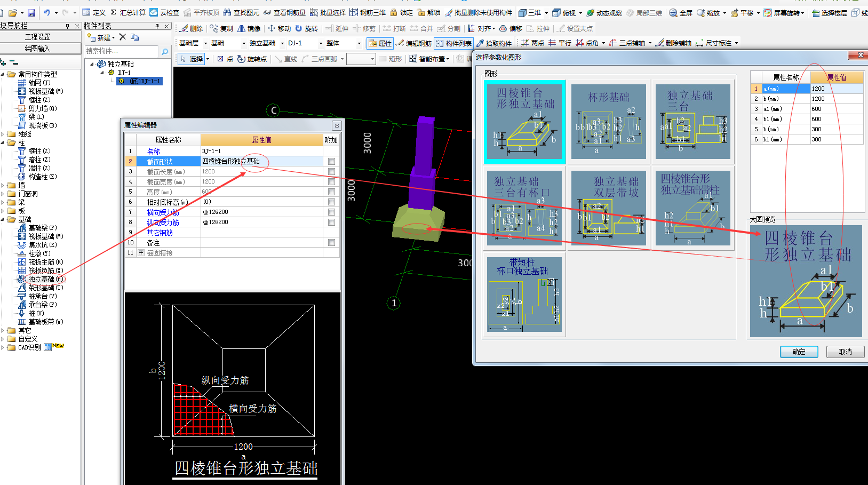
Task: Click the 全屏 fullscreen tool
Action: click(681, 12)
